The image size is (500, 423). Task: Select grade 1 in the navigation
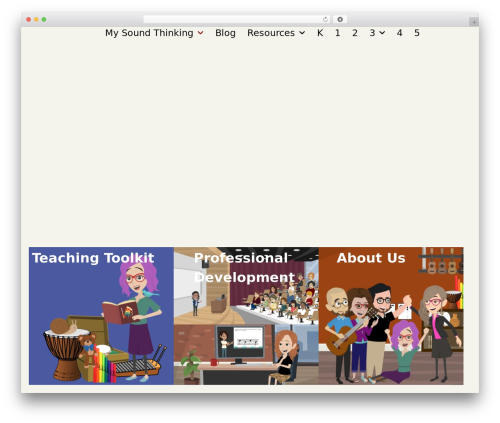point(338,33)
